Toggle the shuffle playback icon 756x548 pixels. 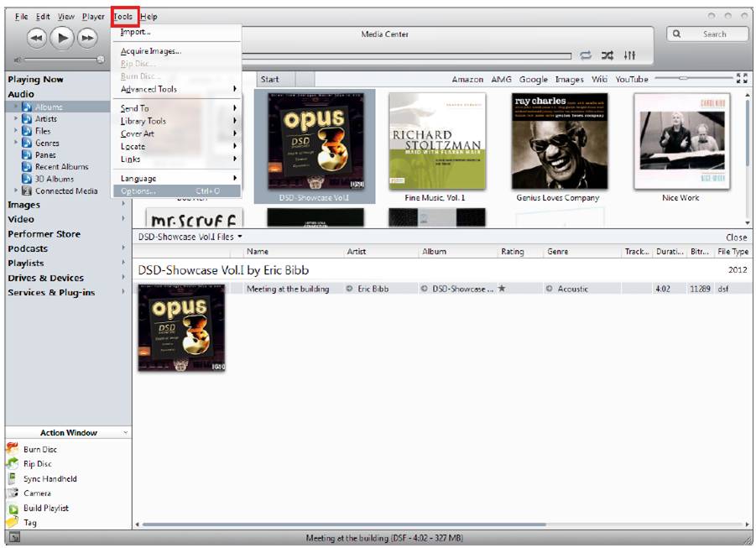tap(607, 55)
